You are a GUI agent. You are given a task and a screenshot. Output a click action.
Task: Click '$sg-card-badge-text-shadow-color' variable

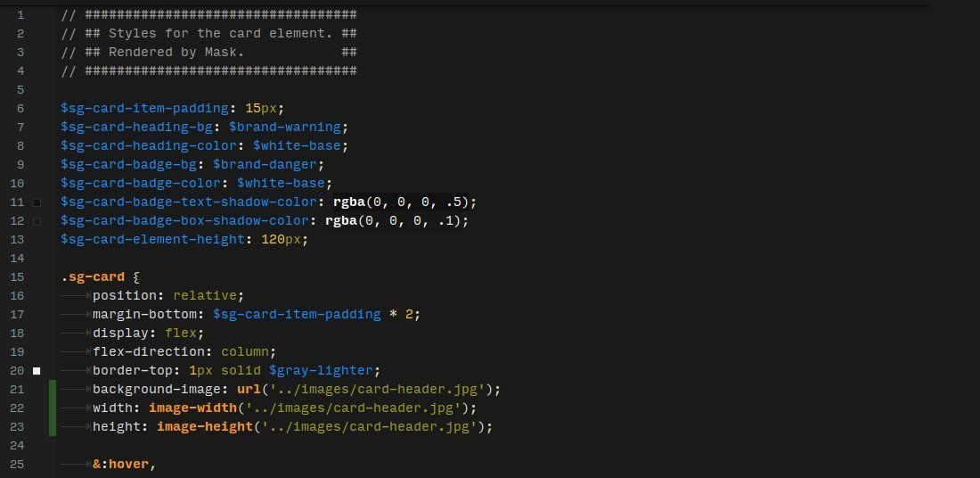(189, 202)
